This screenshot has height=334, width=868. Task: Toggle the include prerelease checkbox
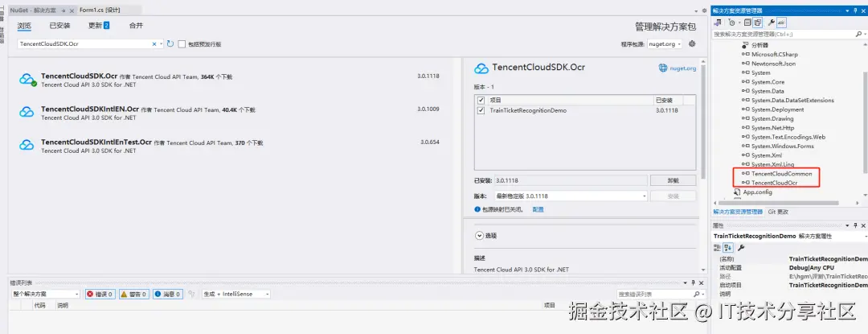pos(182,43)
